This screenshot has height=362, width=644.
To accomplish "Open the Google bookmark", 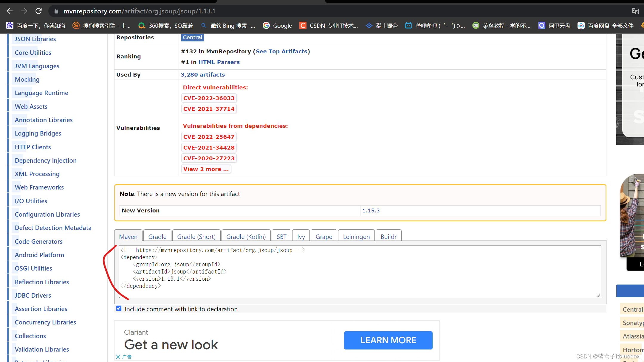I will [x=277, y=26].
